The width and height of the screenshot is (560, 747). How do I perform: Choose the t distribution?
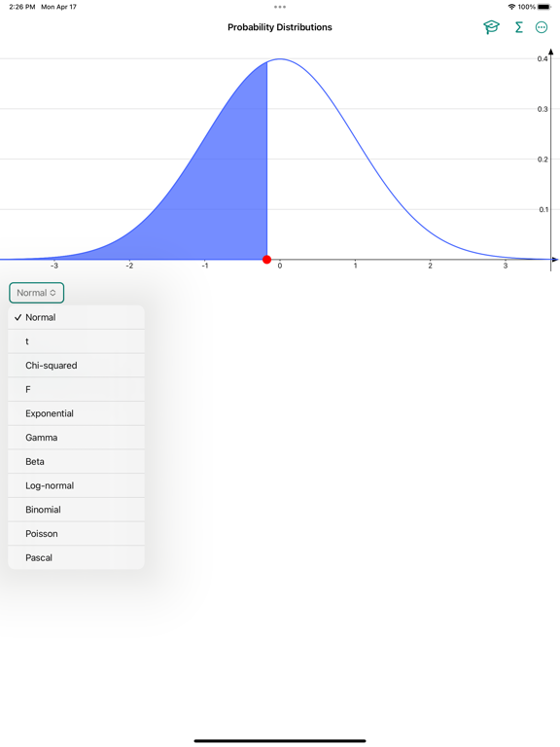(76, 341)
